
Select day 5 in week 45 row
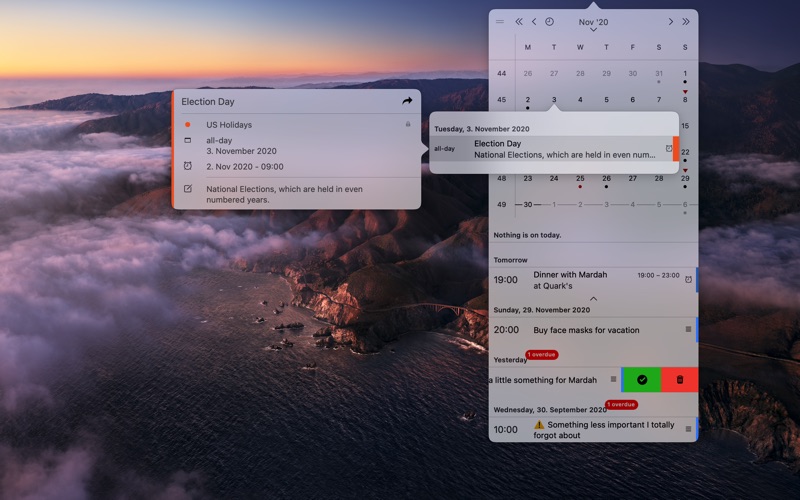coord(607,100)
